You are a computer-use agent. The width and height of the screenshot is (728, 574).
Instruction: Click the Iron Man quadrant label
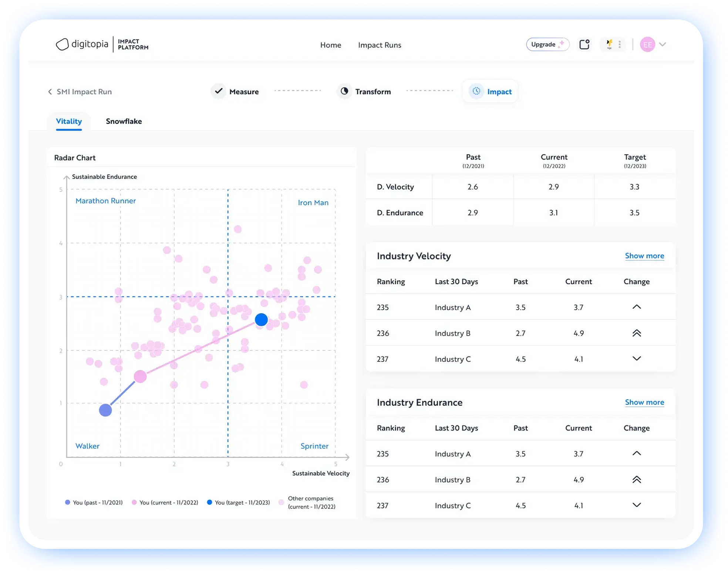[313, 203]
